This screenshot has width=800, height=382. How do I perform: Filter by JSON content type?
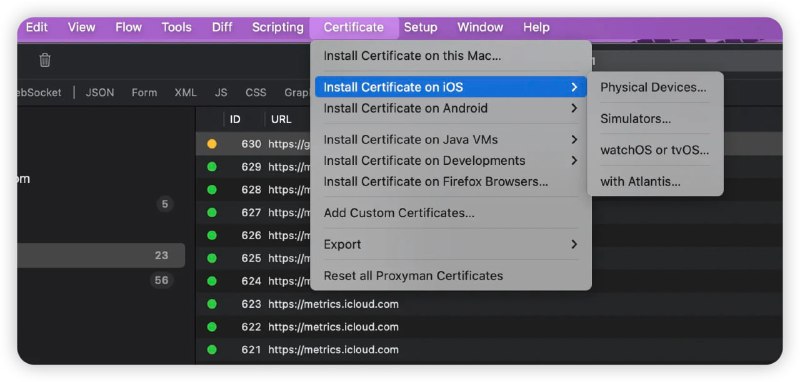click(100, 93)
